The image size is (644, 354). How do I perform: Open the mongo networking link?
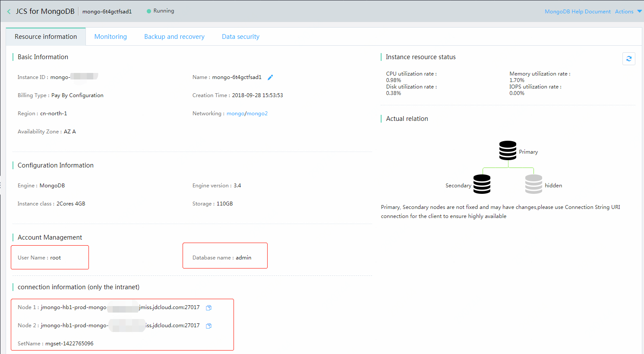(235, 114)
